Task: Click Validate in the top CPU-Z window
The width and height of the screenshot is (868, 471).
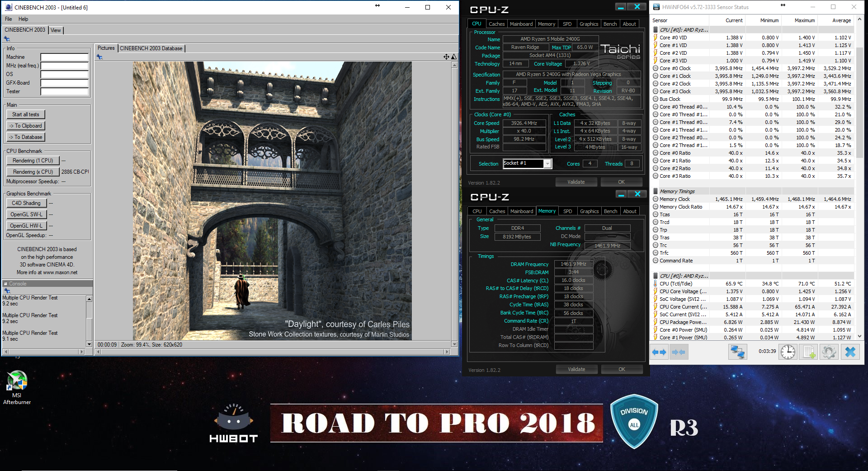Action: [576, 182]
